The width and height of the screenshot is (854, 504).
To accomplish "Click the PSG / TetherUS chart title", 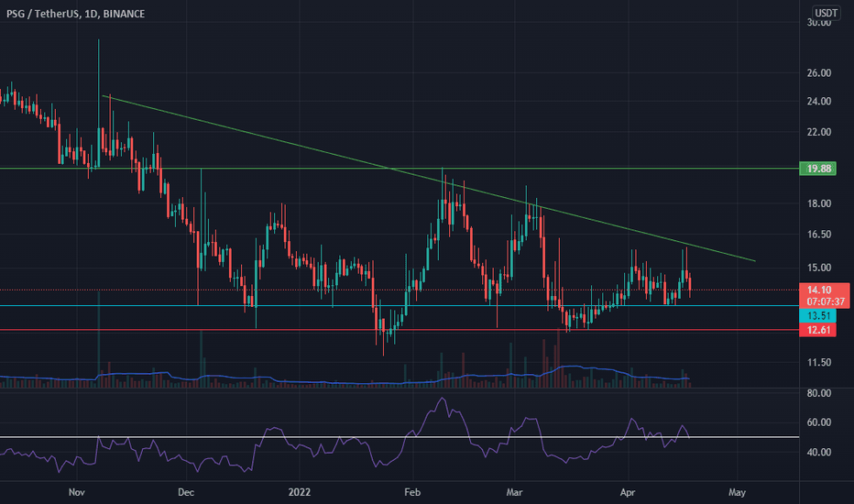I will 76,14.
